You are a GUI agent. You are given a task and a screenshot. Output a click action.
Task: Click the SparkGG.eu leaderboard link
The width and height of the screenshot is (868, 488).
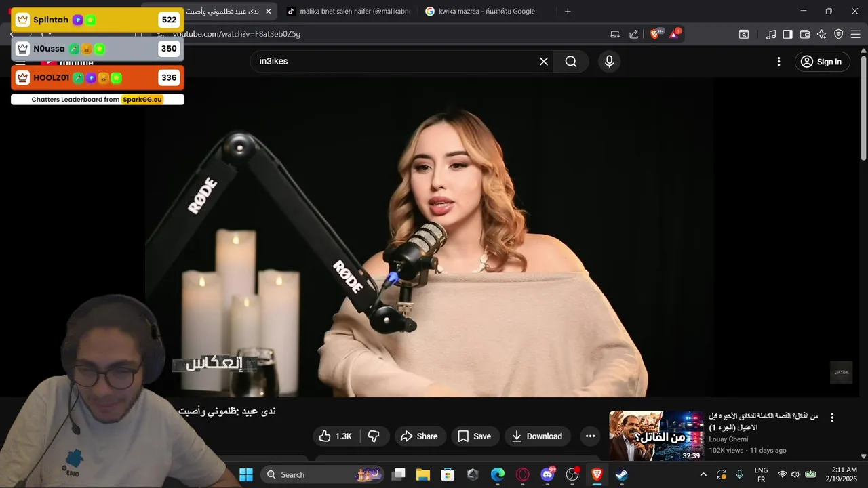click(x=142, y=100)
